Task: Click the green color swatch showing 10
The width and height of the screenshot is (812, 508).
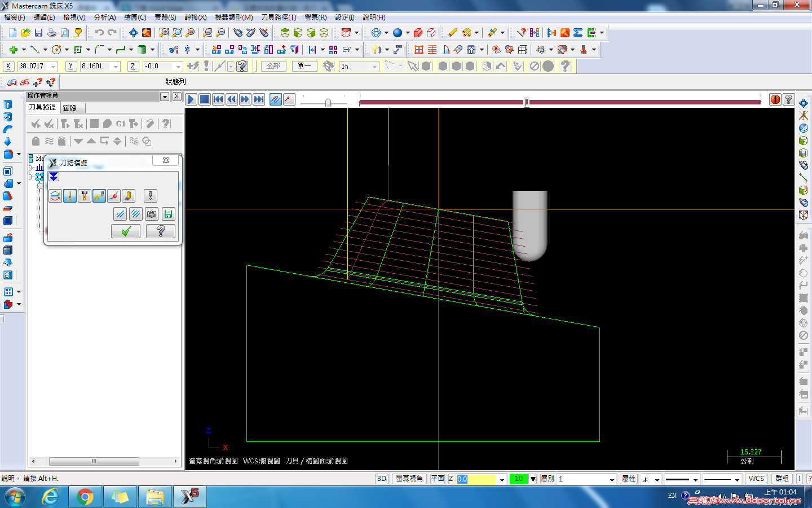Action: coord(519,479)
